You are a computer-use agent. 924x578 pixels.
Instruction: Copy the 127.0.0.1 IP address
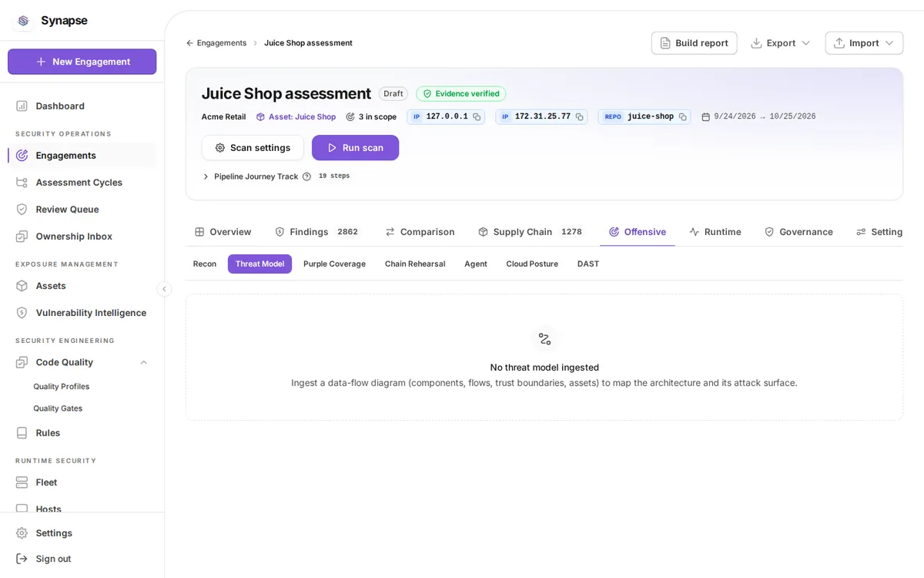tap(477, 117)
